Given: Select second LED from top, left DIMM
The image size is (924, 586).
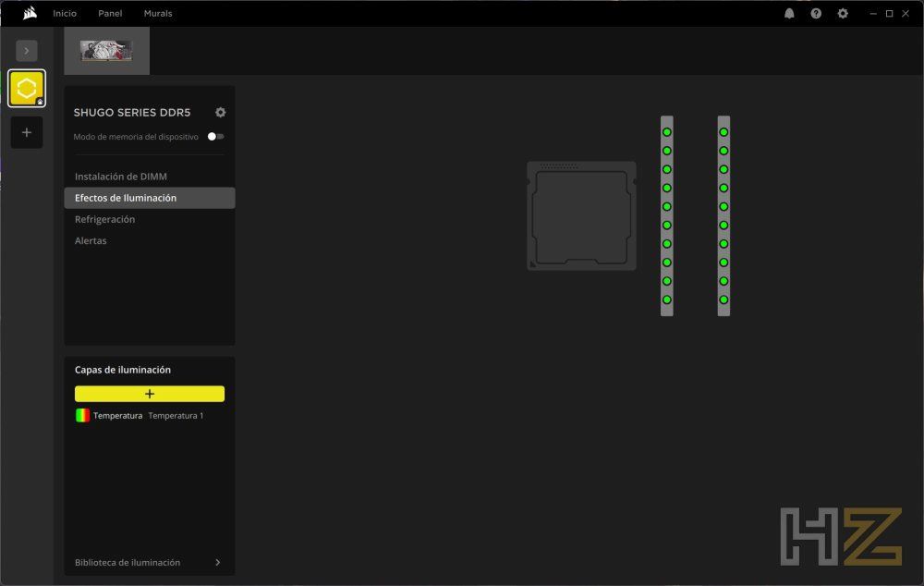Looking at the screenshot, I should pyautogui.click(x=667, y=151).
